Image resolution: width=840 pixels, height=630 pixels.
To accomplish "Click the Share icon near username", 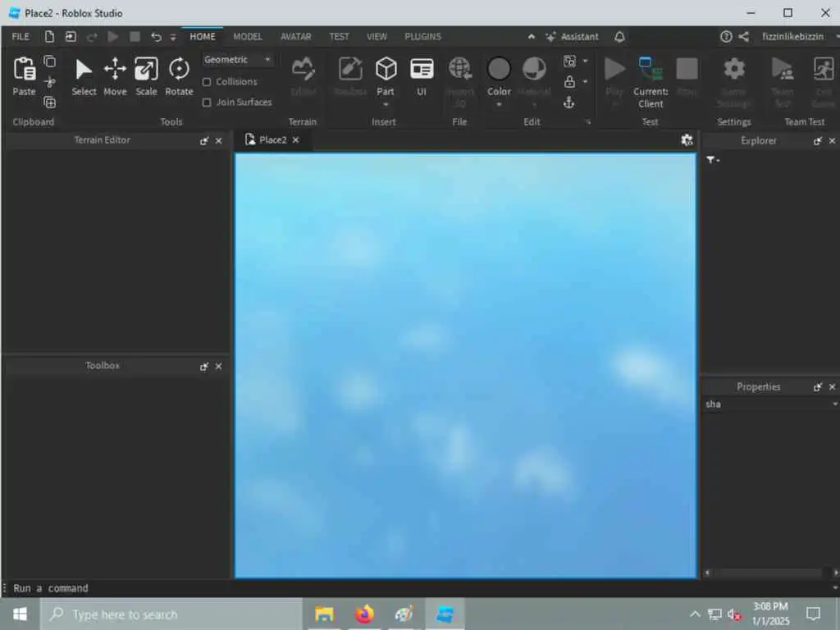I will (x=743, y=36).
